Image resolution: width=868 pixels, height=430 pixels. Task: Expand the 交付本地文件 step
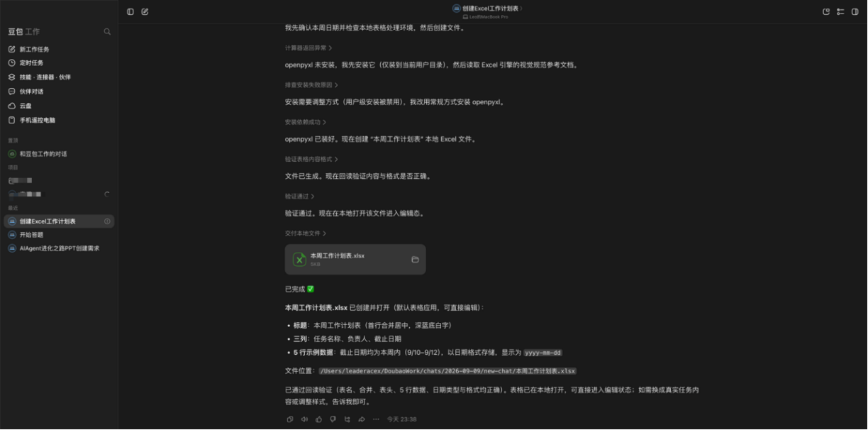(x=306, y=233)
